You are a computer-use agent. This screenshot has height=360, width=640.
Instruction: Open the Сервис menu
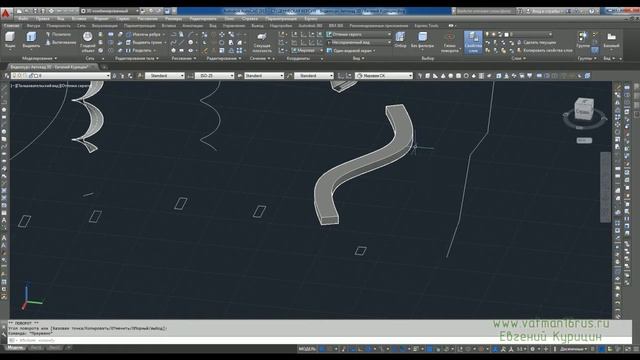[123, 19]
